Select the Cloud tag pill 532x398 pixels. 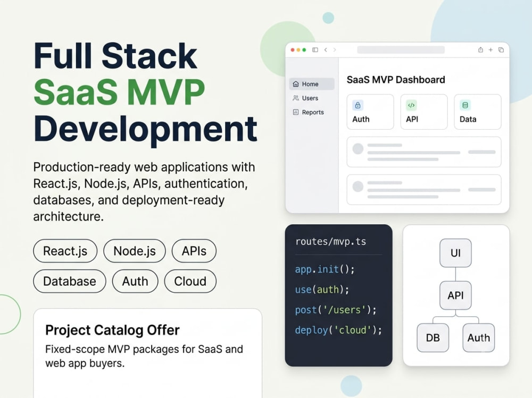190,281
